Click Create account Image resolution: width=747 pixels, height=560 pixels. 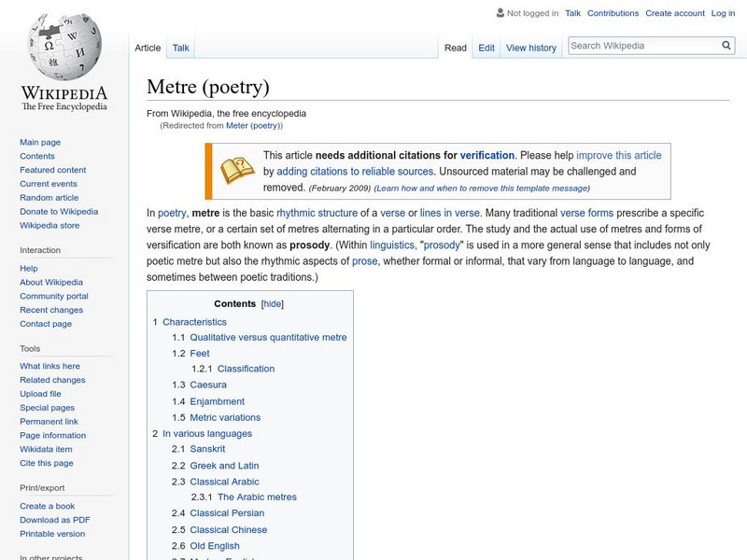[x=674, y=13]
